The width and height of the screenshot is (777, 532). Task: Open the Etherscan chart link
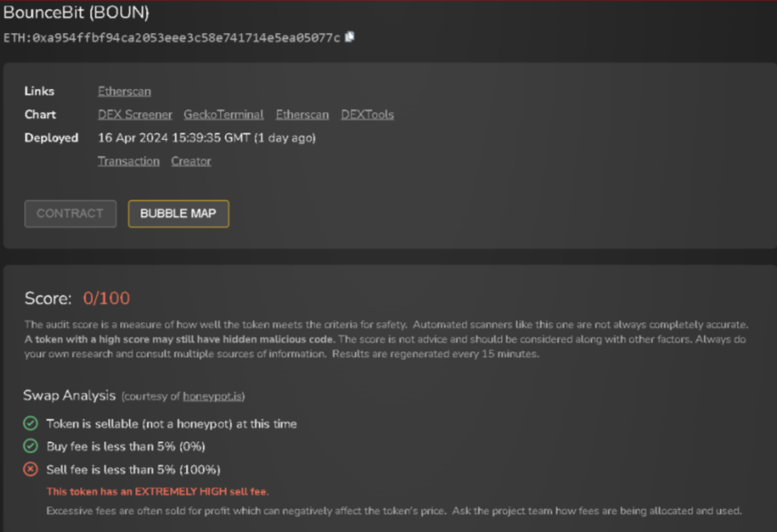(303, 115)
